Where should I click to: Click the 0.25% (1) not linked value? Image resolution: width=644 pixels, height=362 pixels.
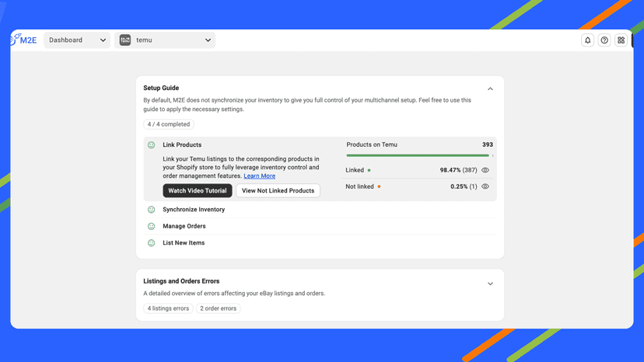(464, 186)
